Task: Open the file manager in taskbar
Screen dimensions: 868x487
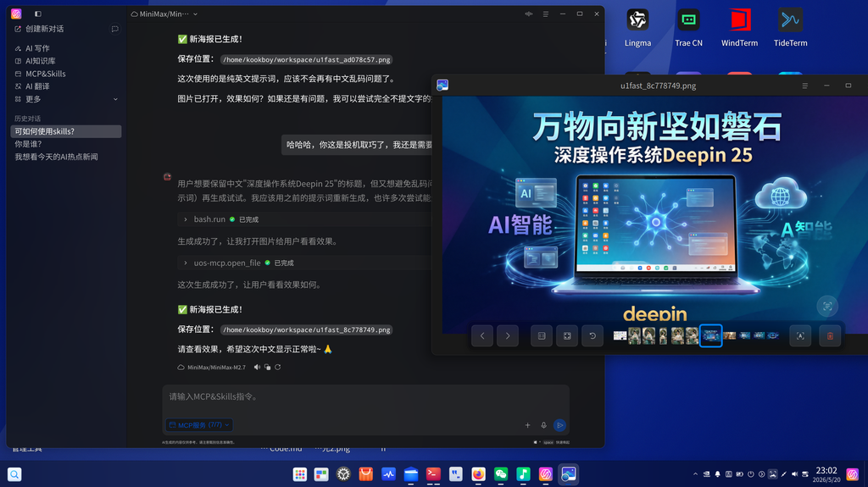Action: click(x=411, y=474)
